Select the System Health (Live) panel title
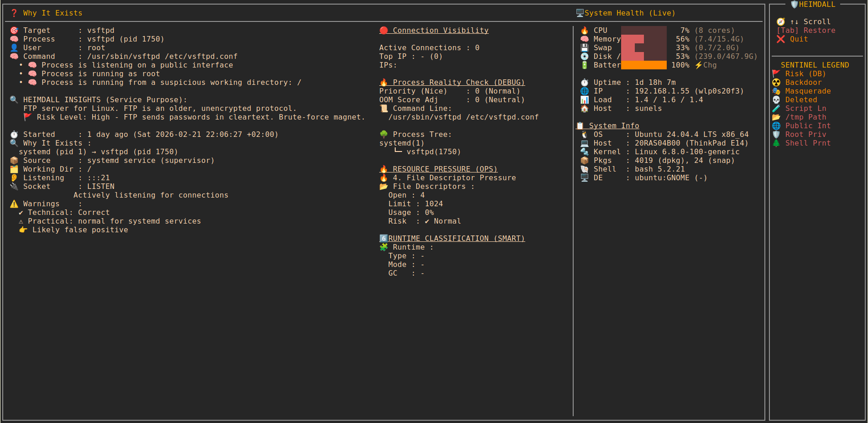 click(x=629, y=13)
